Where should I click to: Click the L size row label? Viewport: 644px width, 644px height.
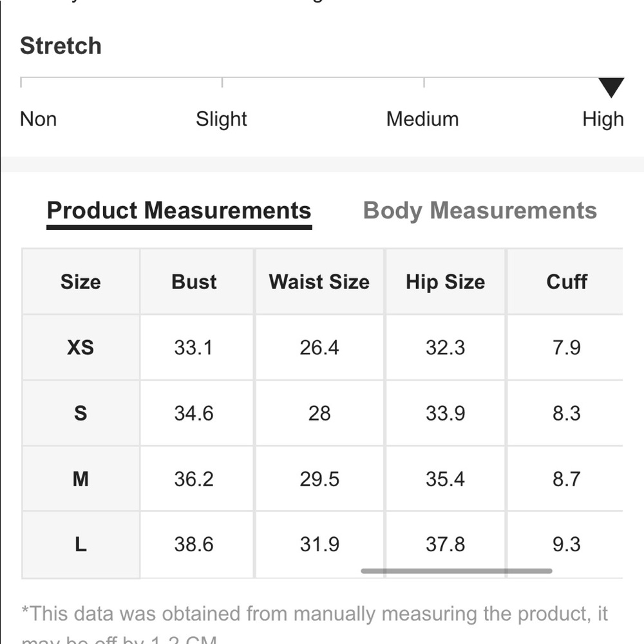[80, 545]
